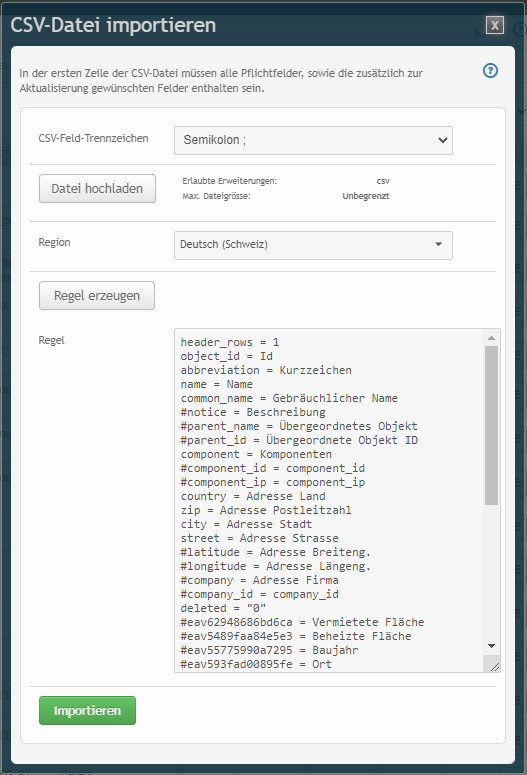The width and height of the screenshot is (527, 775).
Task: Open the CSV-Feld-Trennzeichen dropdown
Action: pos(313,140)
